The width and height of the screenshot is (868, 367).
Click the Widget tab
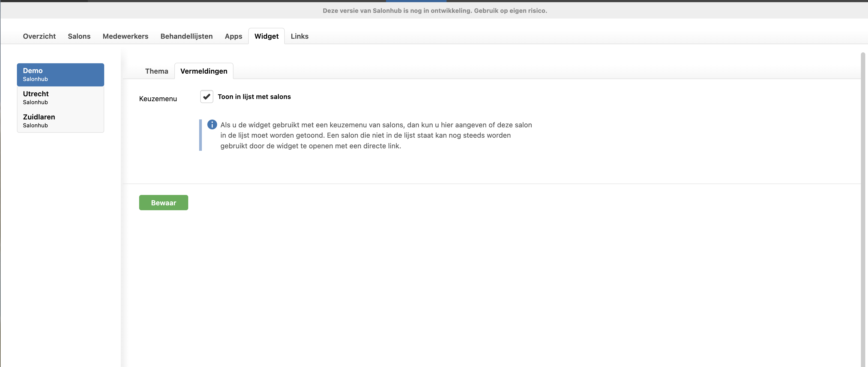[266, 36]
